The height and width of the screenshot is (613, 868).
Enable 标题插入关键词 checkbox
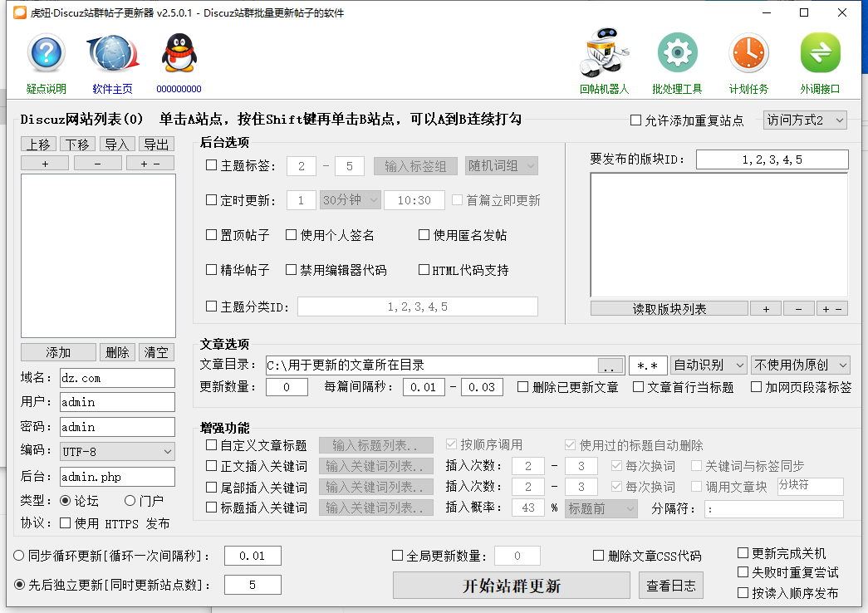211,508
